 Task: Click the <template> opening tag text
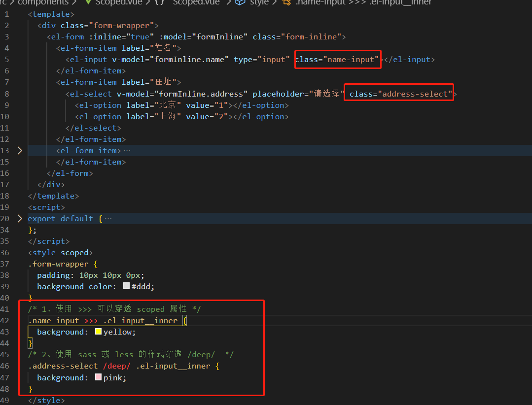point(51,14)
